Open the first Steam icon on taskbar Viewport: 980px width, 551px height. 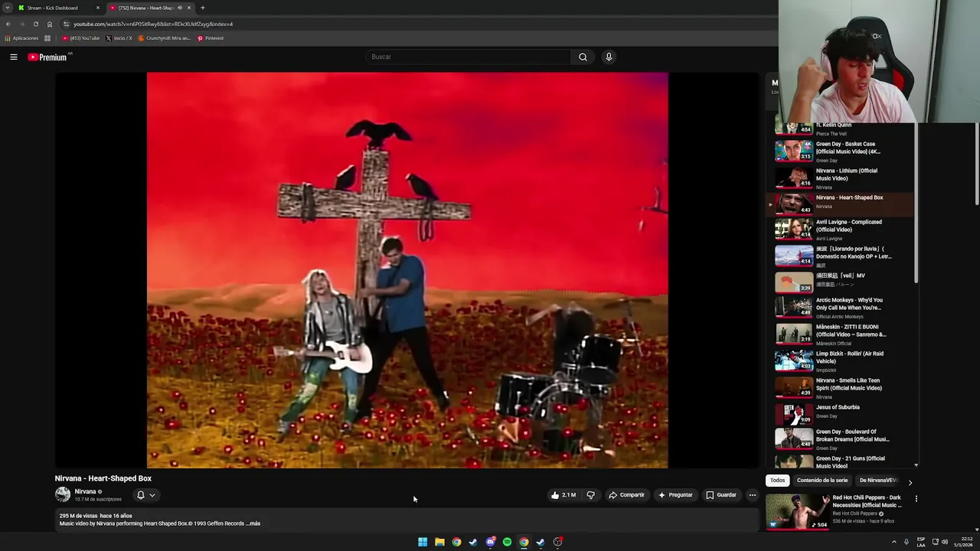473,542
